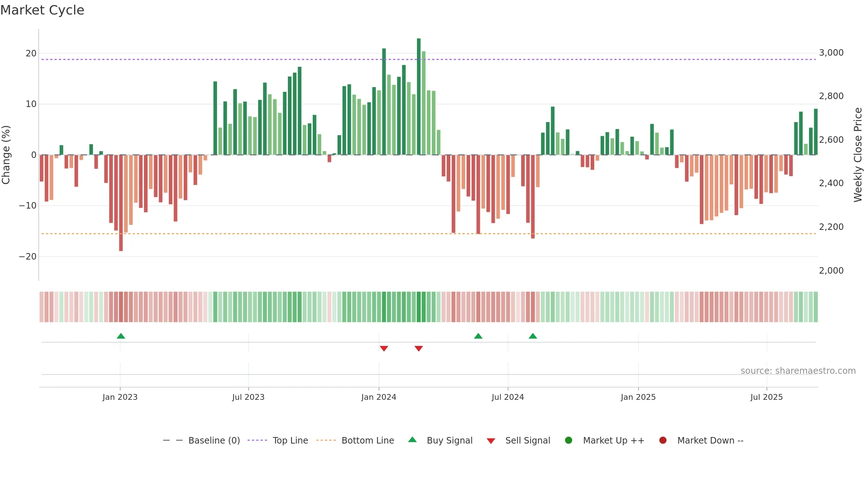Toggle the Top Line legend entry
868x488 pixels.
click(278, 440)
